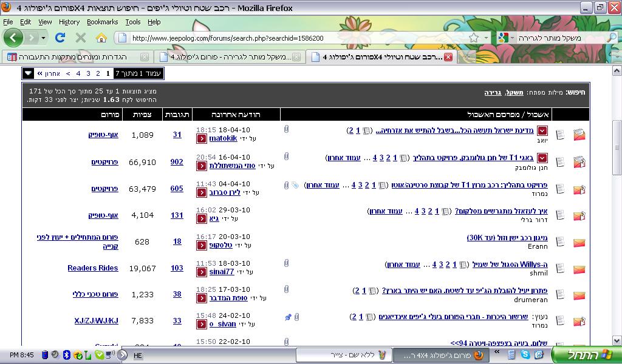Open the History menu
The height and width of the screenshot is (364, 622).
point(69,22)
